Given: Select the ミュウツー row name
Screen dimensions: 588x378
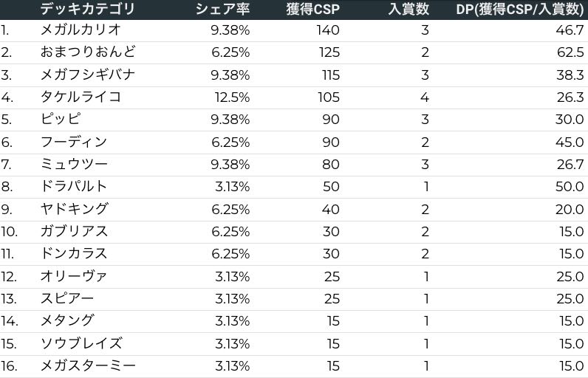Looking at the screenshot, I should (74, 164).
